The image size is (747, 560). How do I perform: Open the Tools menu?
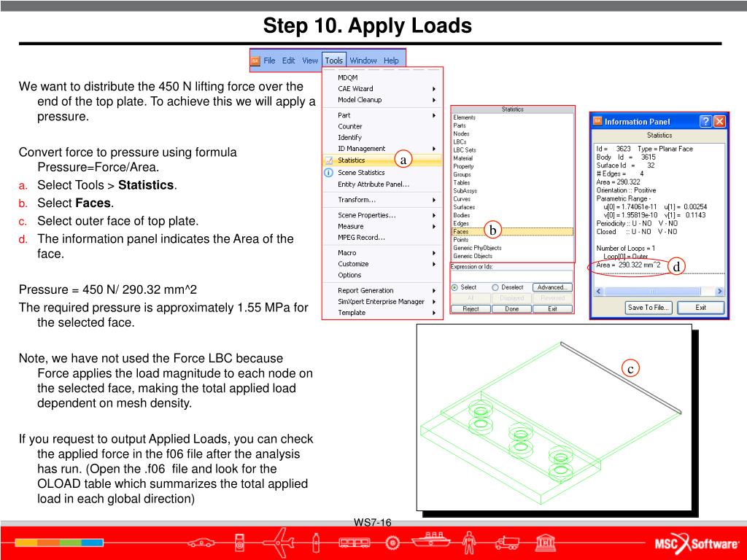coord(334,61)
